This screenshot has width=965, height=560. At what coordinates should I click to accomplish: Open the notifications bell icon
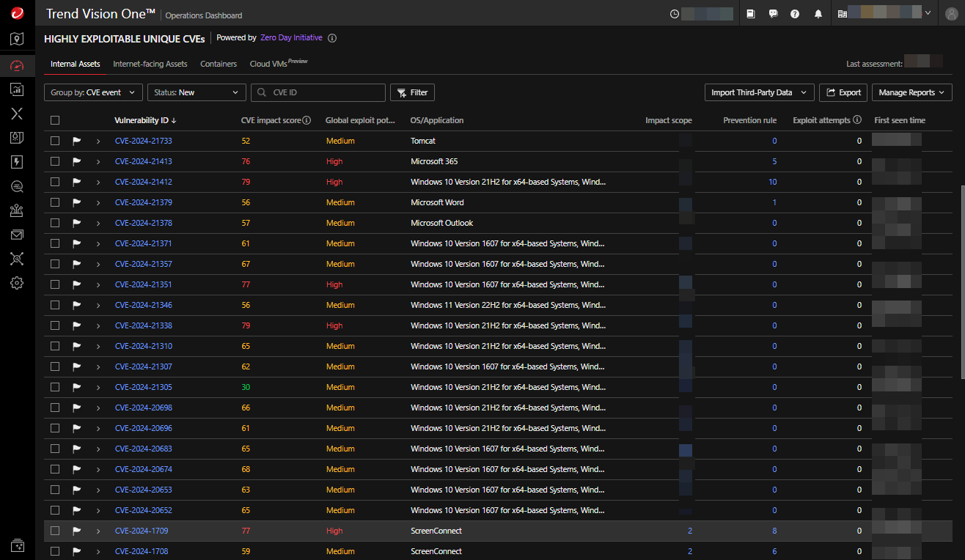818,14
